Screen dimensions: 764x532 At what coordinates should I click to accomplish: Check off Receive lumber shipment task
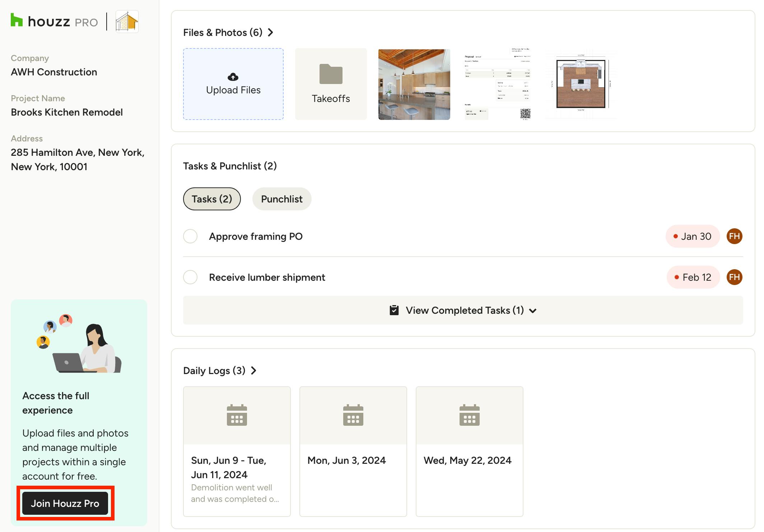pos(190,277)
